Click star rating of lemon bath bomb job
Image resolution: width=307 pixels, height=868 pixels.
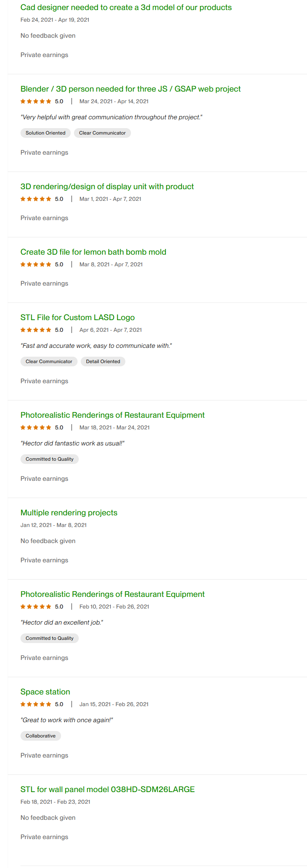click(x=36, y=265)
